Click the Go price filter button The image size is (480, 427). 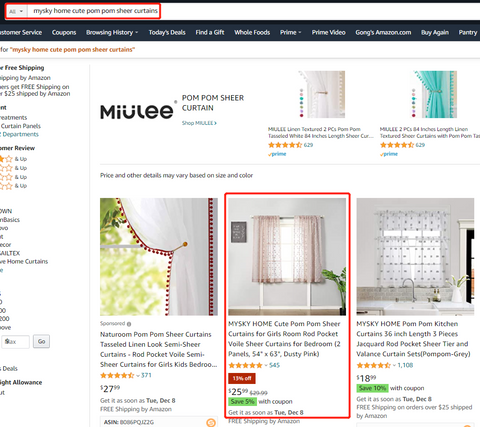click(41, 341)
